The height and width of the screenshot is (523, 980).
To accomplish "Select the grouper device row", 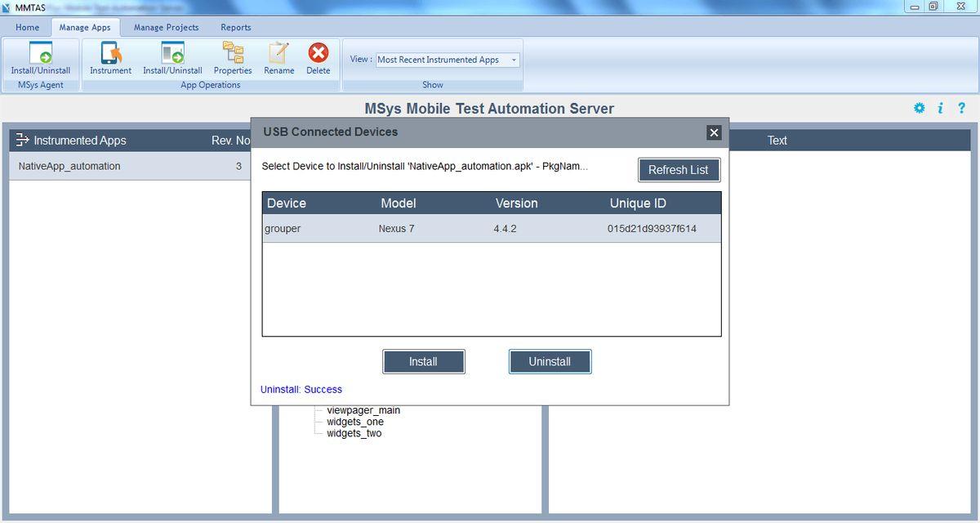I will coord(492,229).
